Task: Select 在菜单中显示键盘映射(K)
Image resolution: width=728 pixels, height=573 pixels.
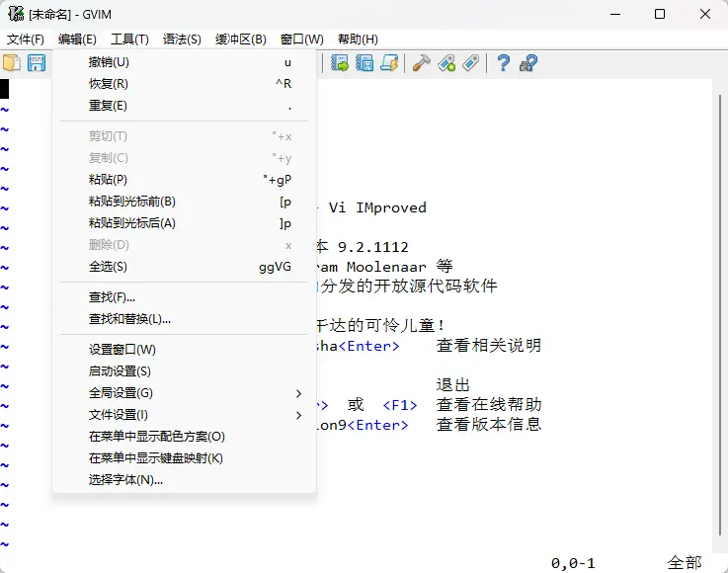Action: pyautogui.click(x=185, y=458)
